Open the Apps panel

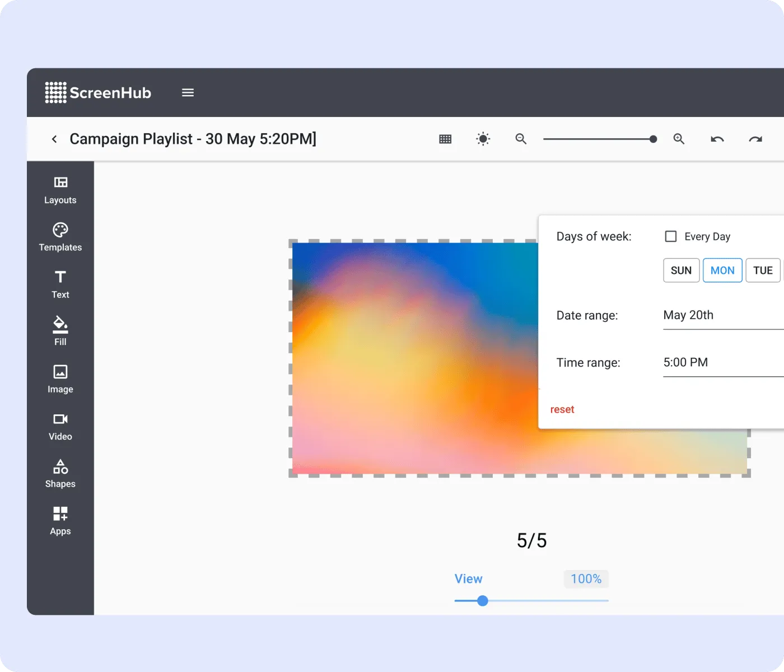tap(60, 521)
